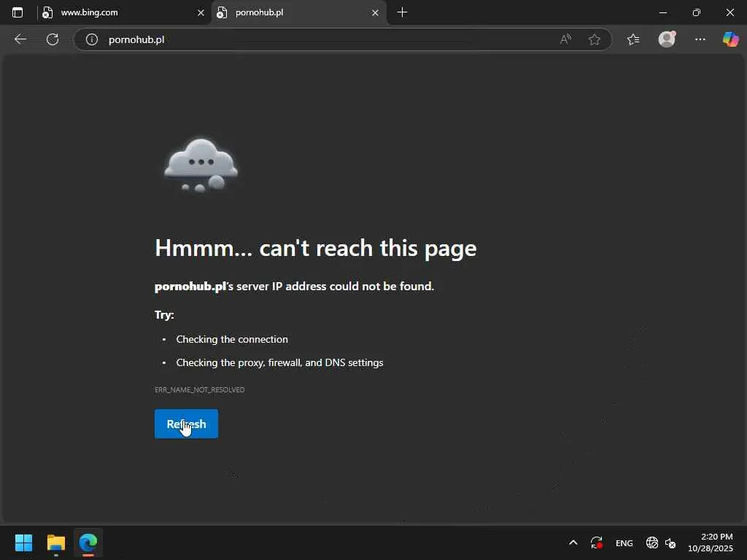Open the tab actions menu icon
This screenshot has width=747, height=560.
coord(18,12)
